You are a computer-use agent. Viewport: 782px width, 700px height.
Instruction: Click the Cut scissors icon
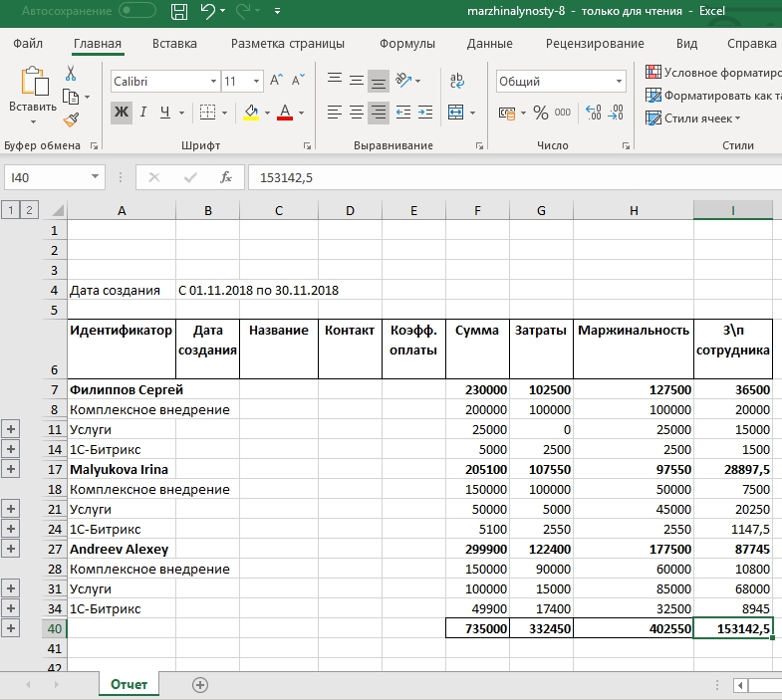click(71, 74)
